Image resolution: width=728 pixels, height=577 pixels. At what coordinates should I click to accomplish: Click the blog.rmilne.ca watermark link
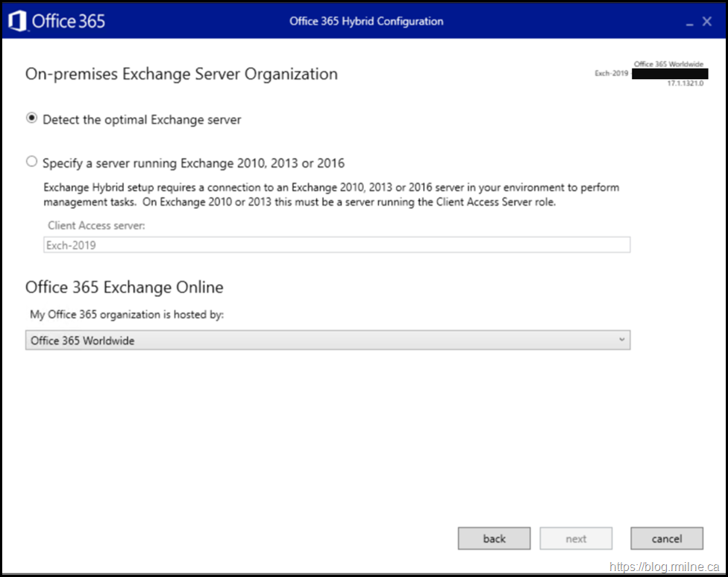click(x=665, y=566)
